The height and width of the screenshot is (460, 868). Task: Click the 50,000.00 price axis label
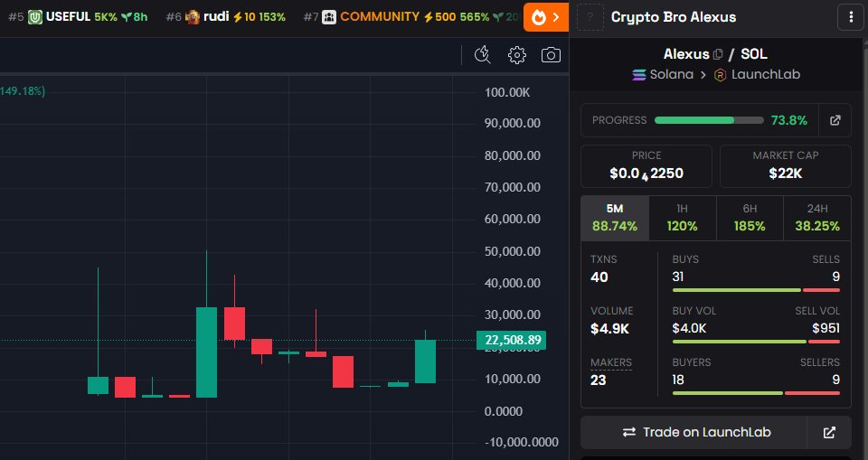tap(512, 251)
